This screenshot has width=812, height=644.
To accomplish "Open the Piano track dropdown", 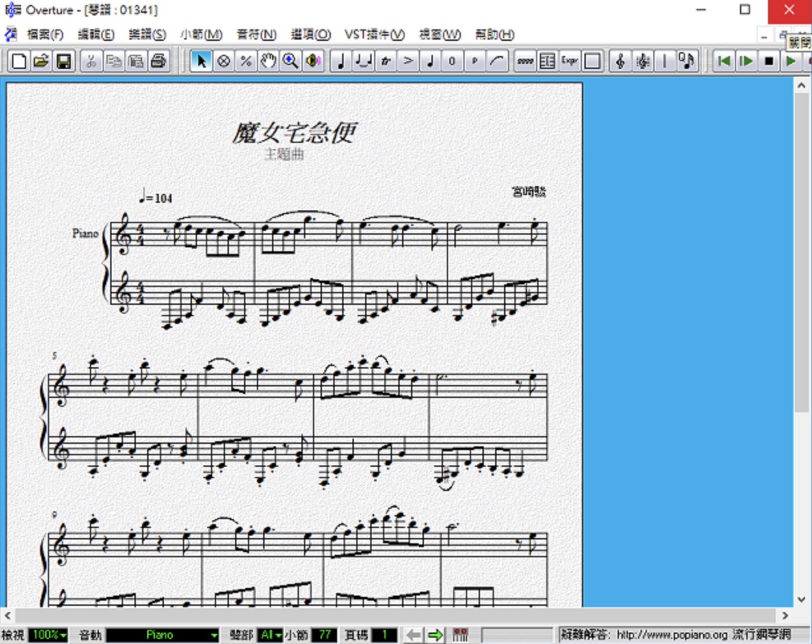I will tap(163, 635).
